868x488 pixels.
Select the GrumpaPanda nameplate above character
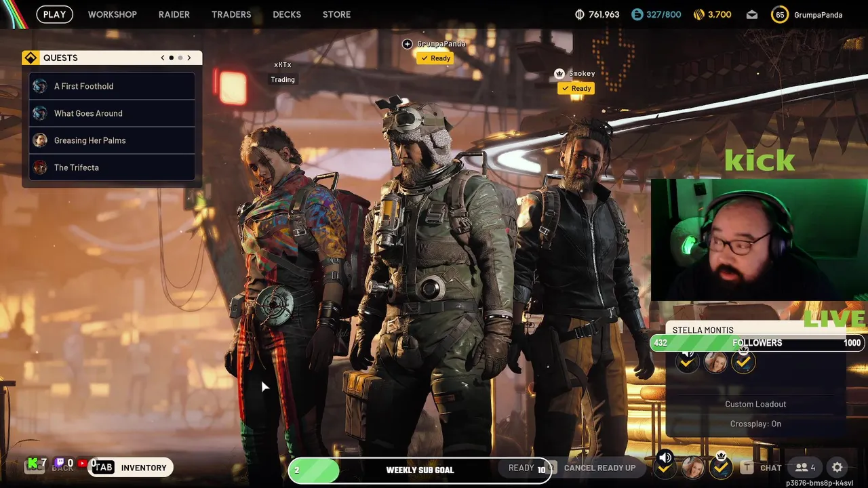point(441,44)
